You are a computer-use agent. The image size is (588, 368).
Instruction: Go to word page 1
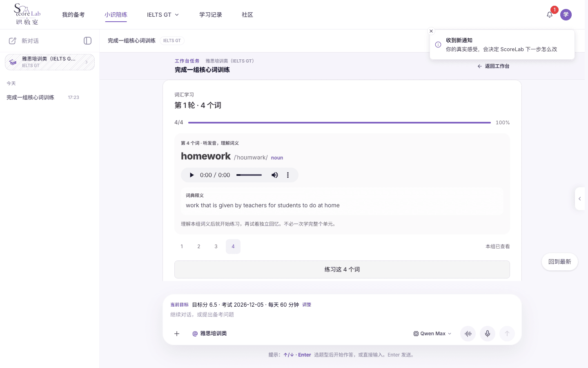(182, 247)
